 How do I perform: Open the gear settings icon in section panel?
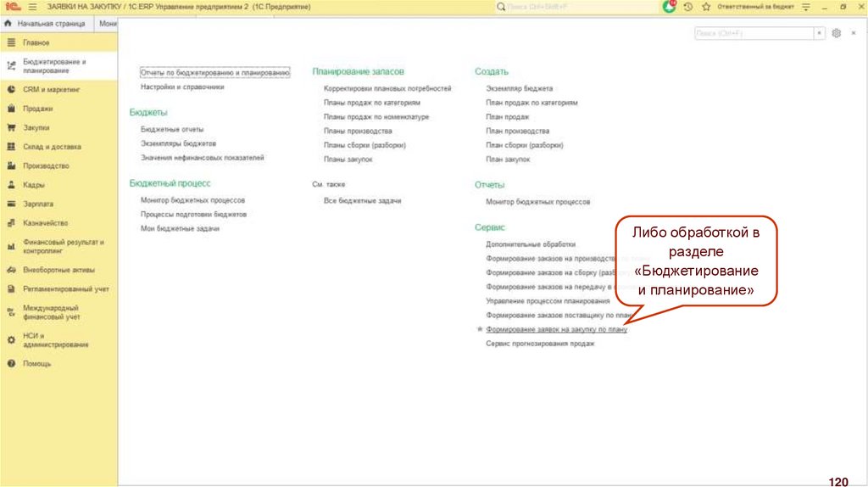pos(837,33)
